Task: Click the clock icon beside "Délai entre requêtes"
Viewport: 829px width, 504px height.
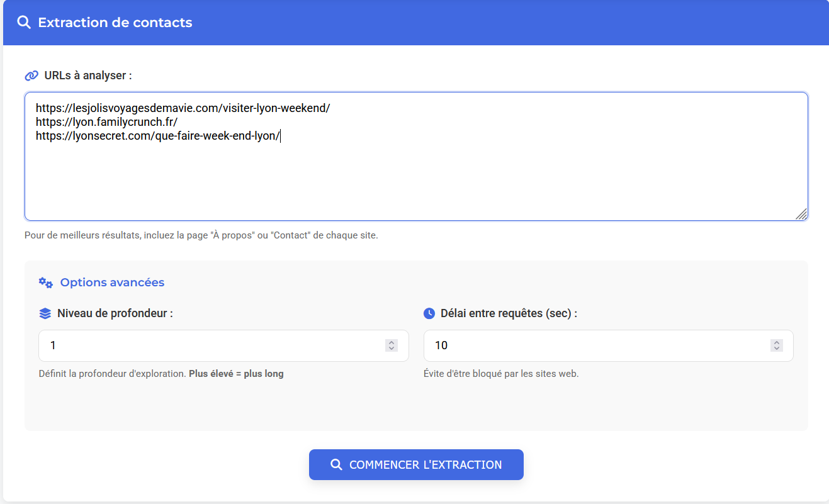Action: click(x=430, y=313)
